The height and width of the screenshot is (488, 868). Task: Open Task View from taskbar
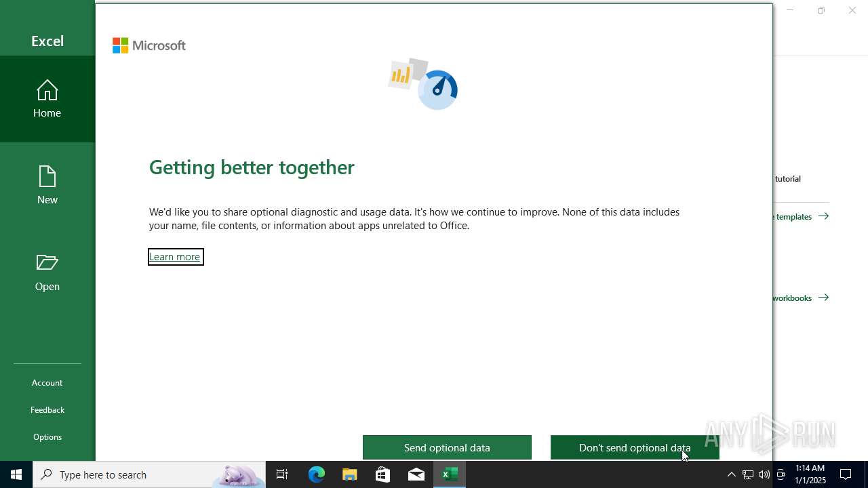(282, 474)
